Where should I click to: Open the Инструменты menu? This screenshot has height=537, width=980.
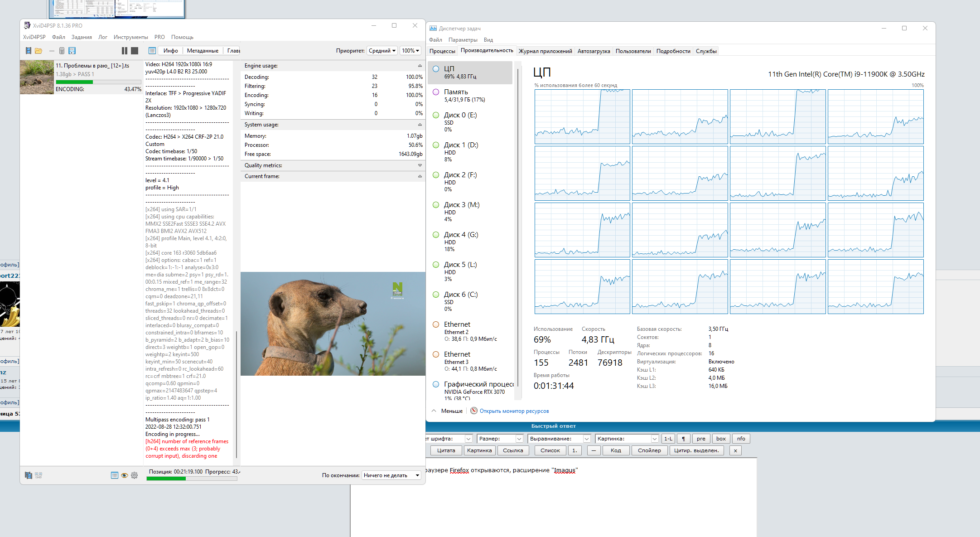tap(130, 37)
